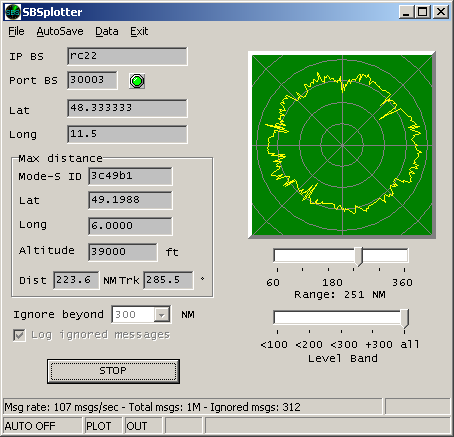
Task: Click the +300 level band tick label
Action: (379, 344)
